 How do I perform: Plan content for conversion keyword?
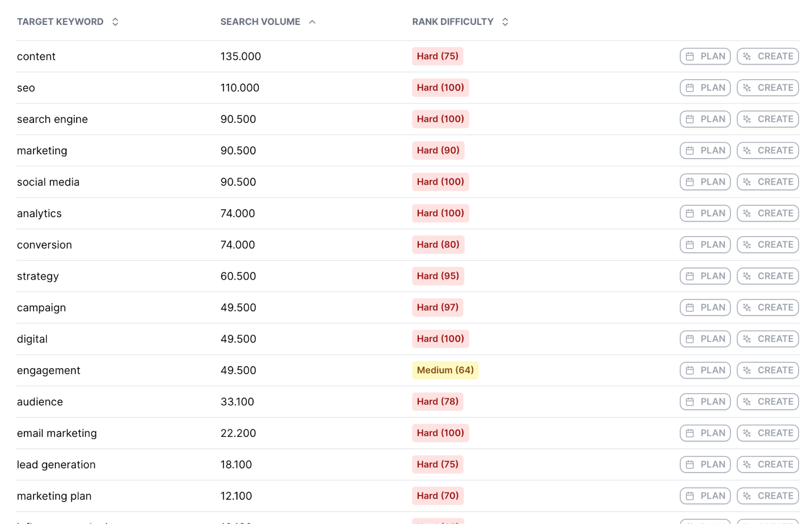point(705,245)
